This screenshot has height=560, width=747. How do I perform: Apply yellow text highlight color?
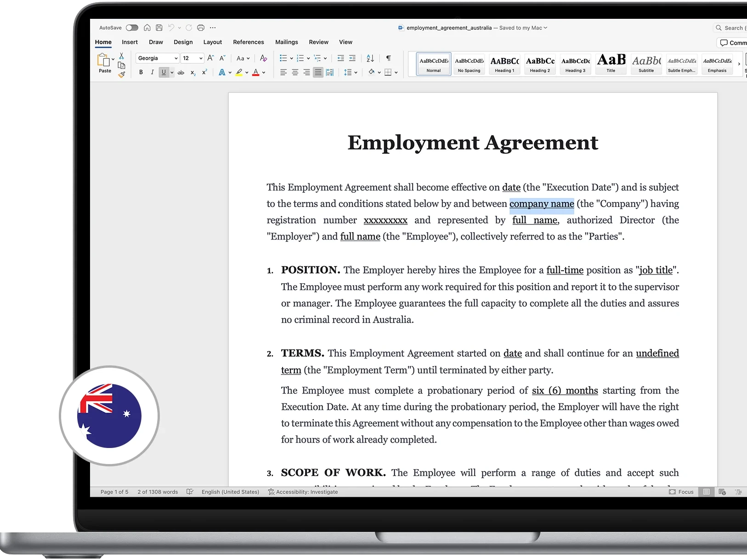[x=239, y=72]
